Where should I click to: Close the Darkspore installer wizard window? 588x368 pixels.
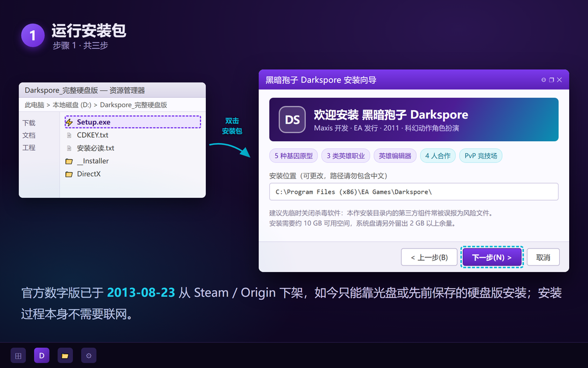560,80
